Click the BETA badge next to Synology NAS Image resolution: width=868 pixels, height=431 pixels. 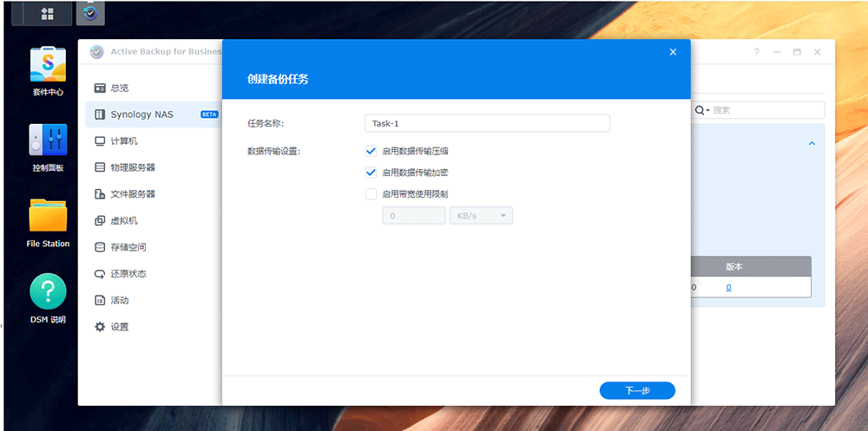[209, 114]
